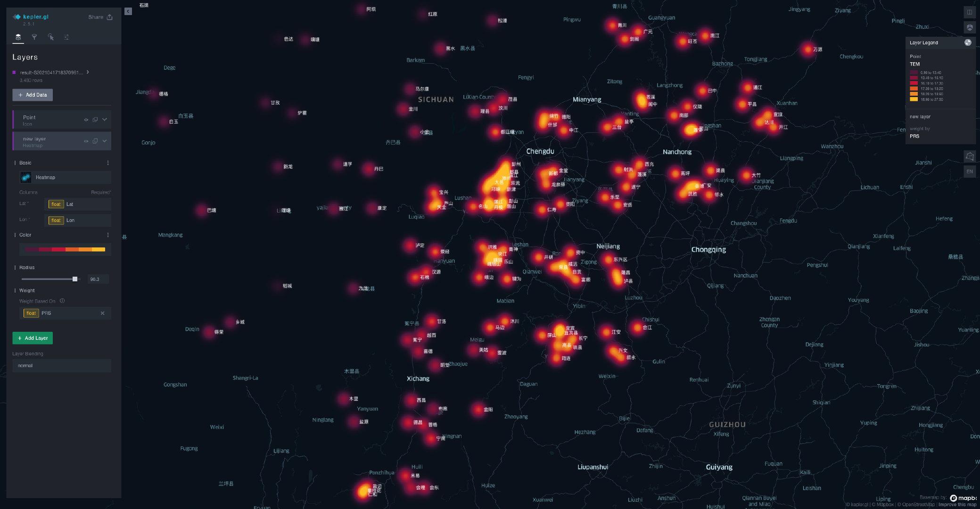
Task: Click the Add Data button
Action: tap(33, 95)
